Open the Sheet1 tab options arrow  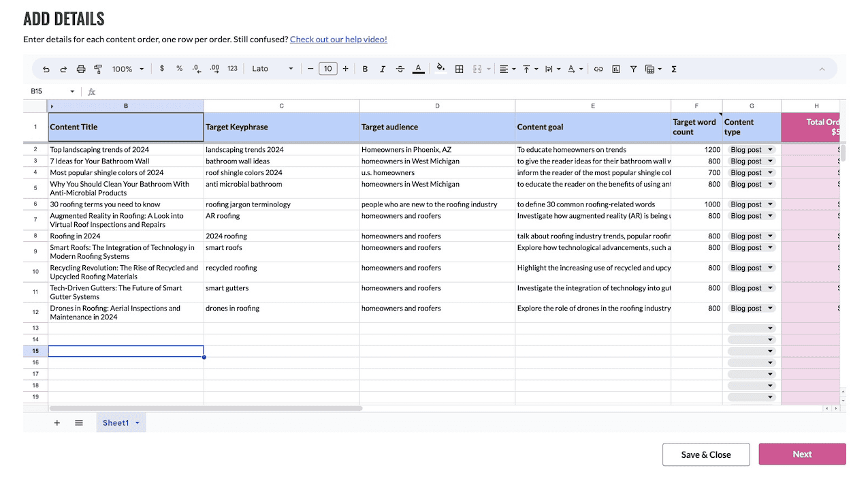[x=138, y=423]
